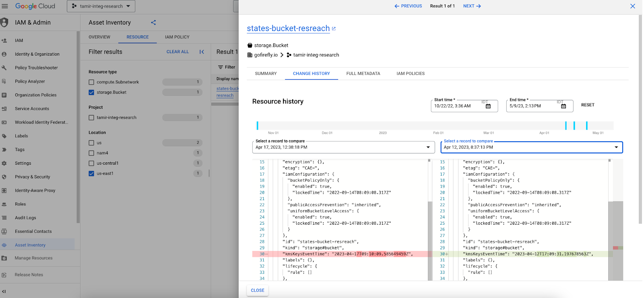Open the Audit Logs page

pyautogui.click(x=25, y=218)
